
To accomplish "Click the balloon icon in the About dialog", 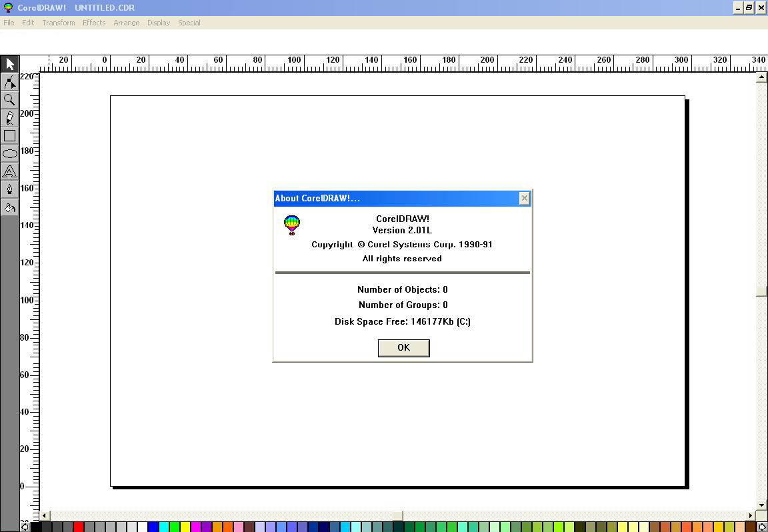I will click(292, 225).
